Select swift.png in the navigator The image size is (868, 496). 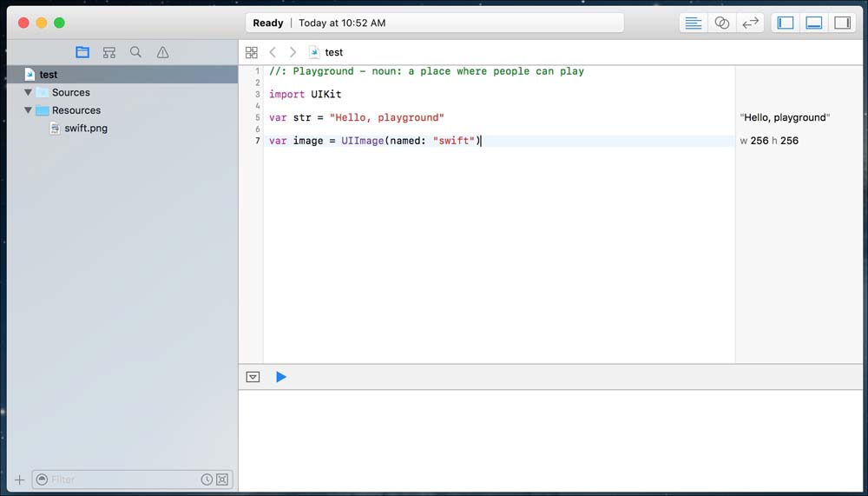(85, 129)
